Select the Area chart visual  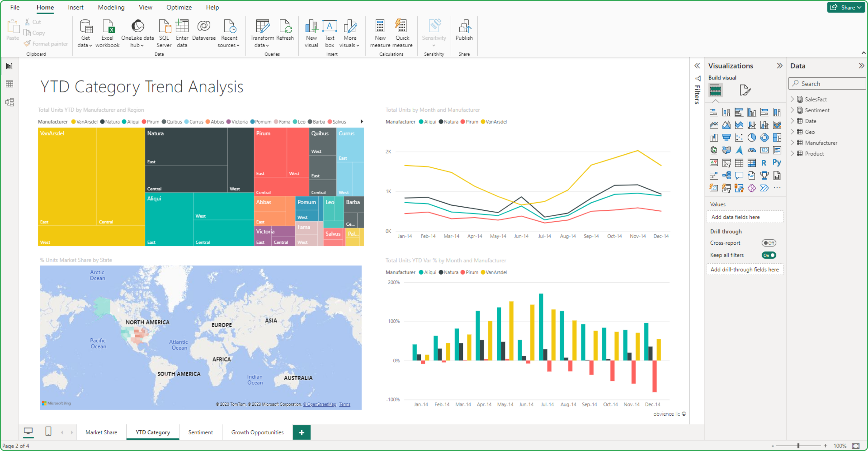tap(726, 125)
